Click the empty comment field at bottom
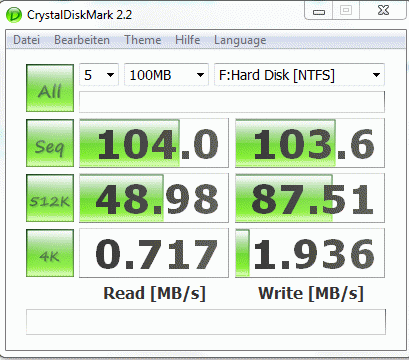This screenshot has height=360, width=409. 206,322
